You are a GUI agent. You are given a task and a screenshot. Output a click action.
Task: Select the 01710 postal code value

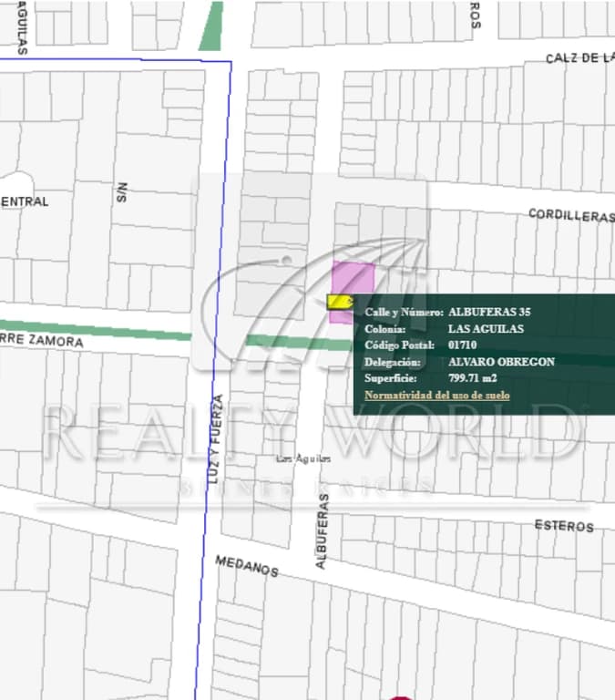tap(462, 345)
